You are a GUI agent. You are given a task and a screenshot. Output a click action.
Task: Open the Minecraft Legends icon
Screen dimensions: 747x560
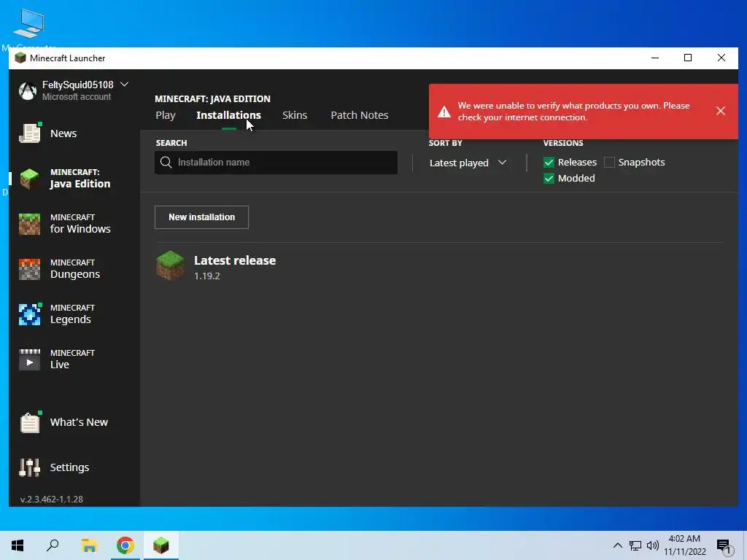29,314
